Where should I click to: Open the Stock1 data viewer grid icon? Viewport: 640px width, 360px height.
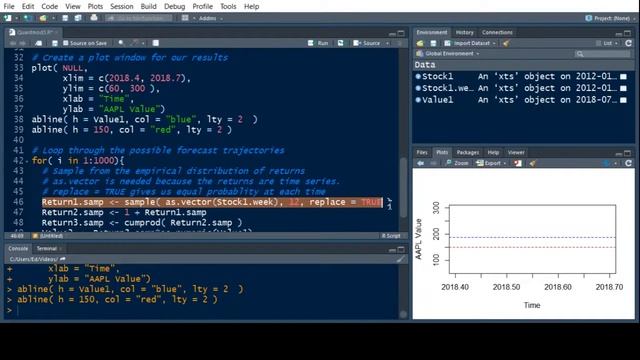623,76
